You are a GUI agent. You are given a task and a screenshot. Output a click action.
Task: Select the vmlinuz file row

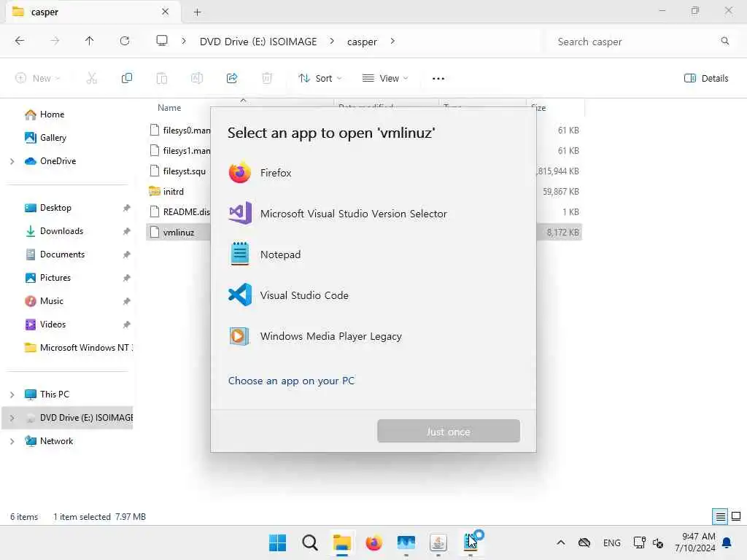tap(179, 233)
